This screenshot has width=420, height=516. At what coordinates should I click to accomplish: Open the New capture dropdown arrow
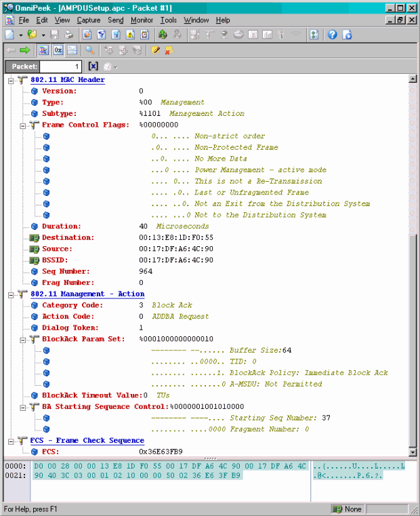pos(21,35)
